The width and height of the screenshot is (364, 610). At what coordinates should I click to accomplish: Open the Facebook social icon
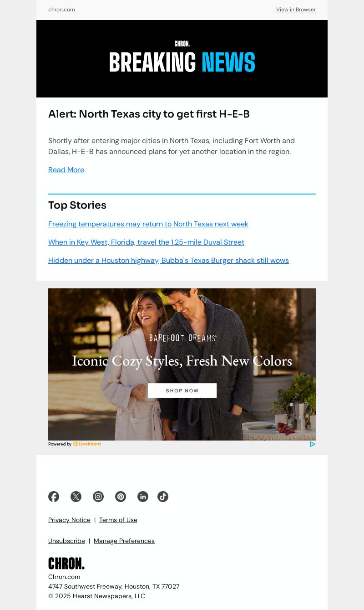(x=54, y=497)
